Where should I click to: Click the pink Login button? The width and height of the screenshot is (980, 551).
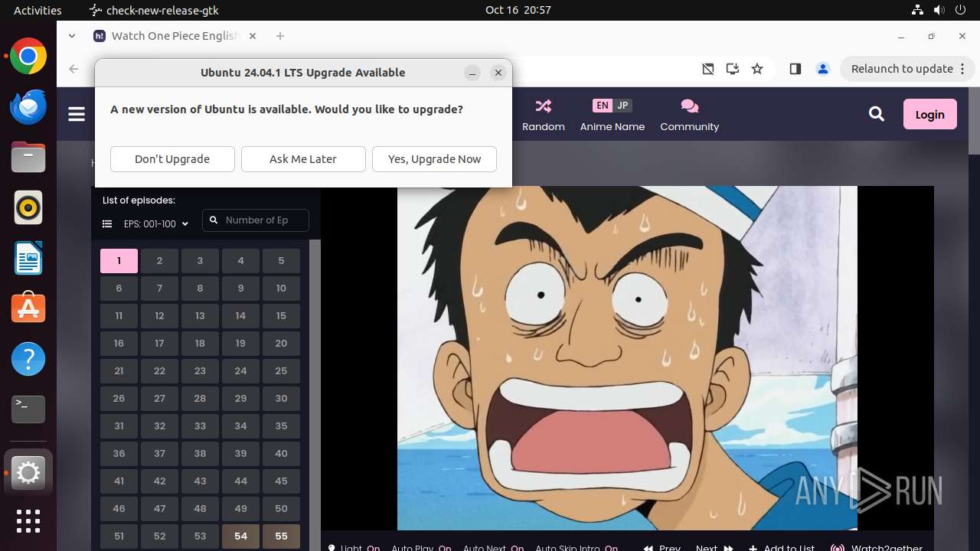click(x=929, y=114)
